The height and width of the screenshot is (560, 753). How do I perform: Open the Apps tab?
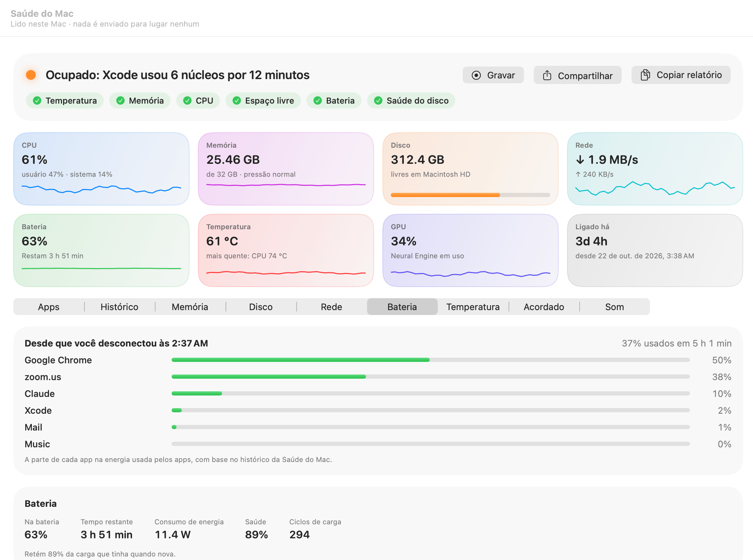pos(49,307)
